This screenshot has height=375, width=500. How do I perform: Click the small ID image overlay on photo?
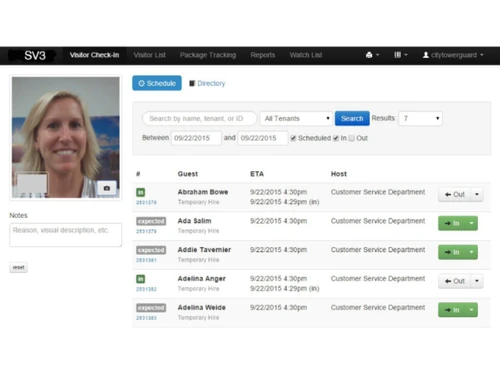(32, 184)
